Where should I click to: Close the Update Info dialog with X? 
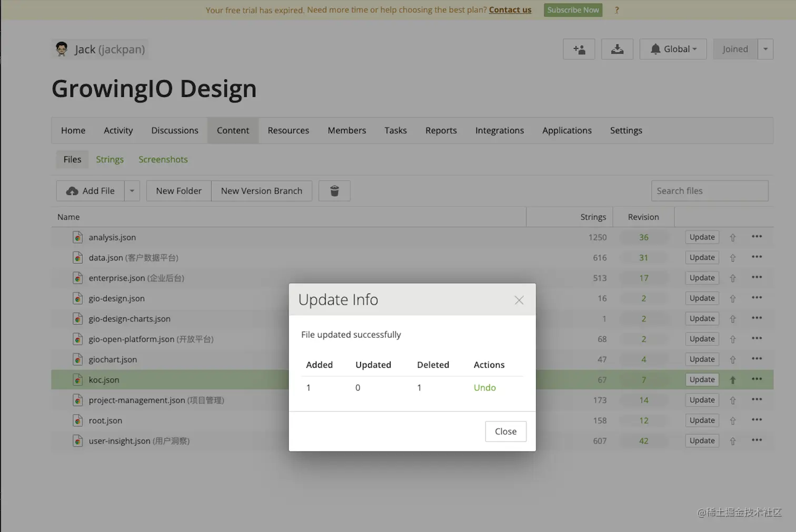(519, 300)
